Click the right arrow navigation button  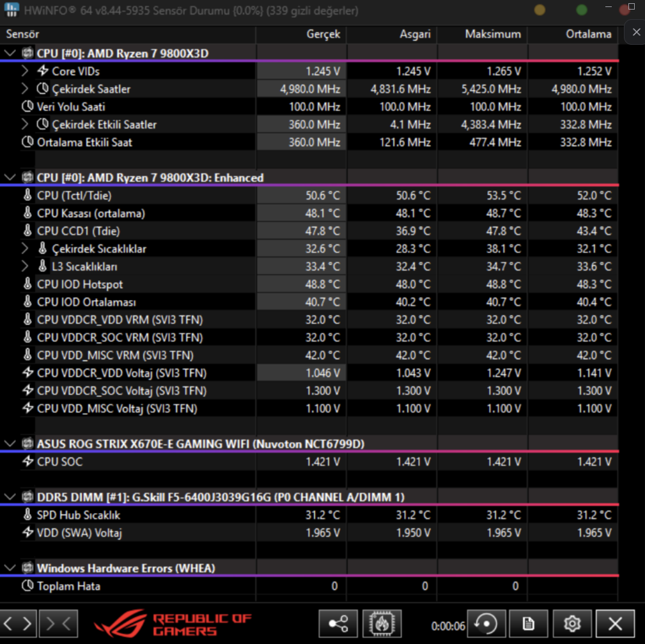click(27, 624)
